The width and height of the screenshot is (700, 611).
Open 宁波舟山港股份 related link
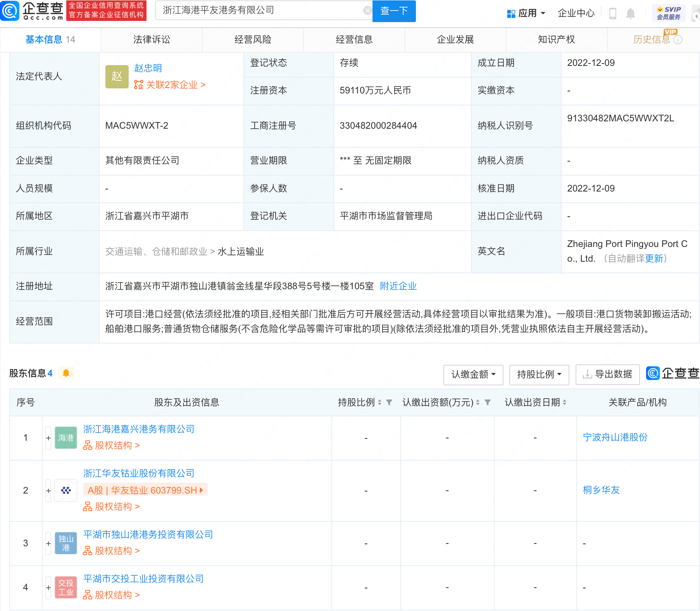pos(615,437)
